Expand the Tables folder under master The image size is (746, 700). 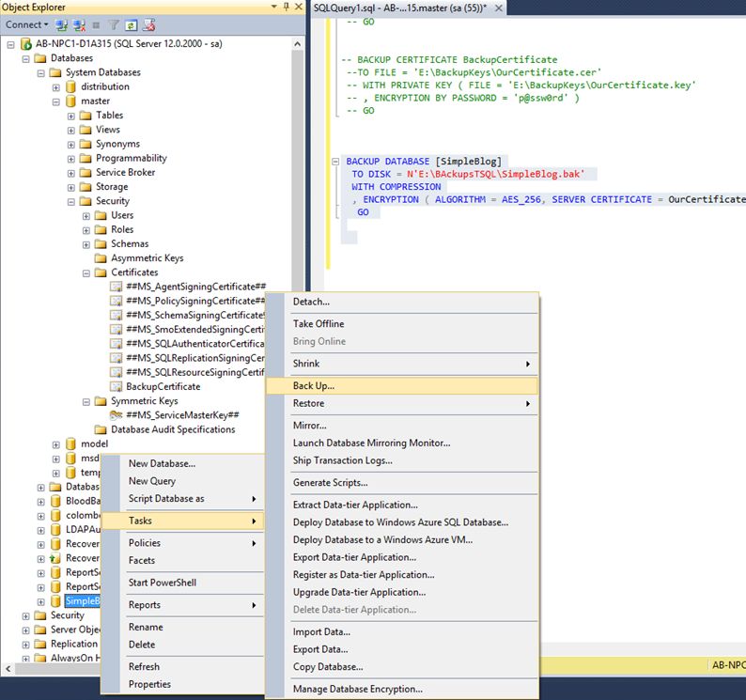tap(71, 116)
